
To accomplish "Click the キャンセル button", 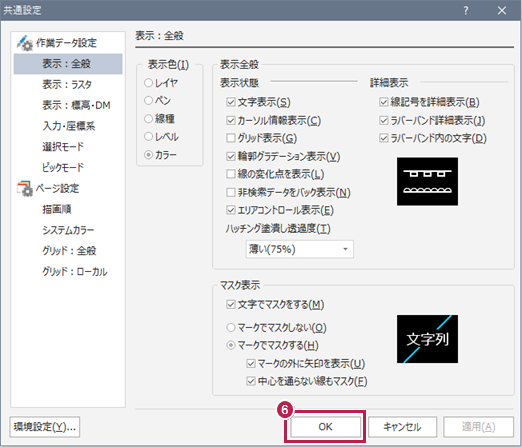I will click(x=402, y=427).
